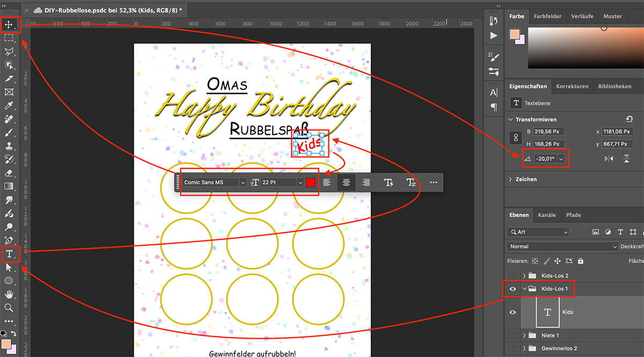Expand the Zeichen section
This screenshot has height=357, width=644.
coord(510,179)
